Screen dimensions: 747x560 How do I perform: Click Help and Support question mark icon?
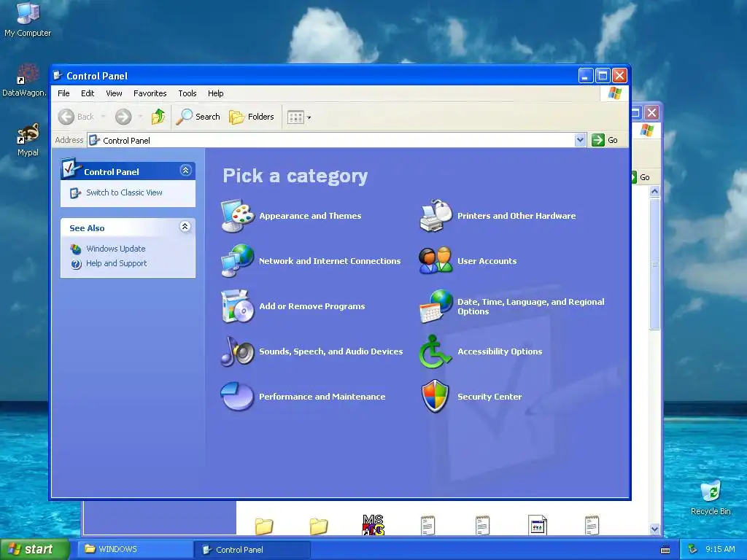(x=76, y=264)
